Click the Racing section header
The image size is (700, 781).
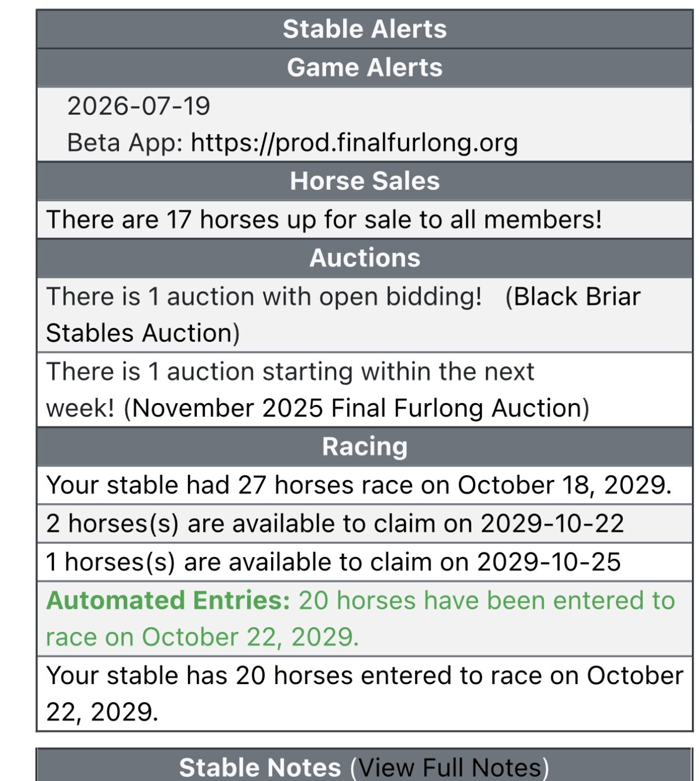365,447
